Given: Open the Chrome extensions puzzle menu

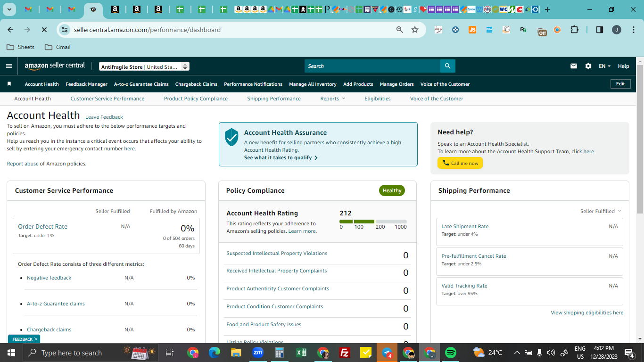Looking at the screenshot, I should [574, 30].
